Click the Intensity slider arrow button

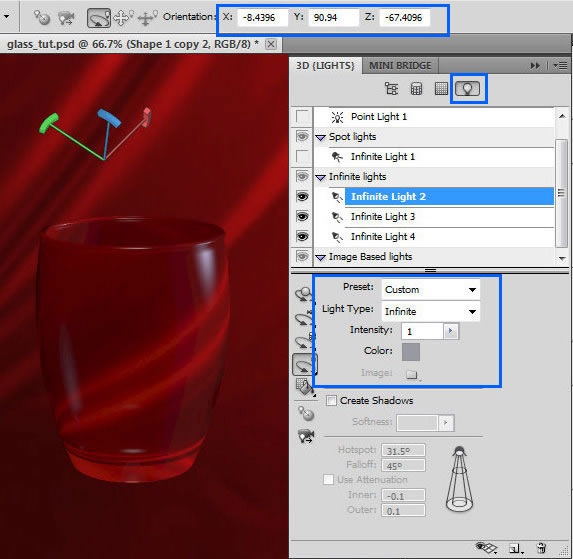point(451,331)
